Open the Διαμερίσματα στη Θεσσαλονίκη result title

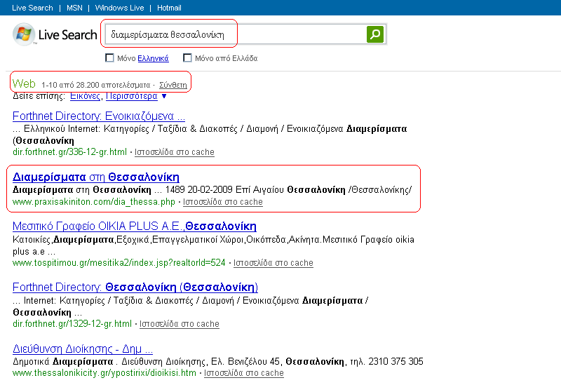96,177
